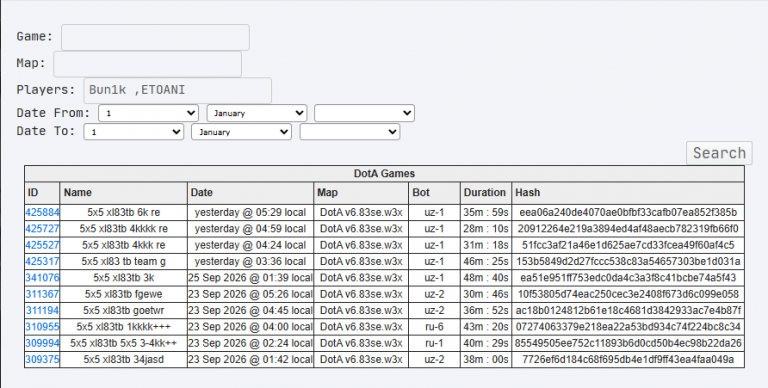The height and width of the screenshot is (388, 768).
Task: Open game ID 425884
Action: tap(42, 213)
